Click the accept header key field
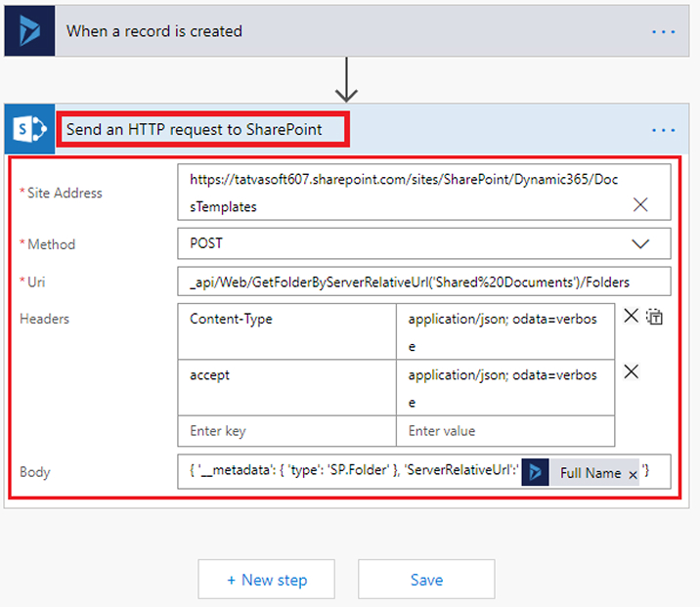700x607 pixels. coord(287,388)
